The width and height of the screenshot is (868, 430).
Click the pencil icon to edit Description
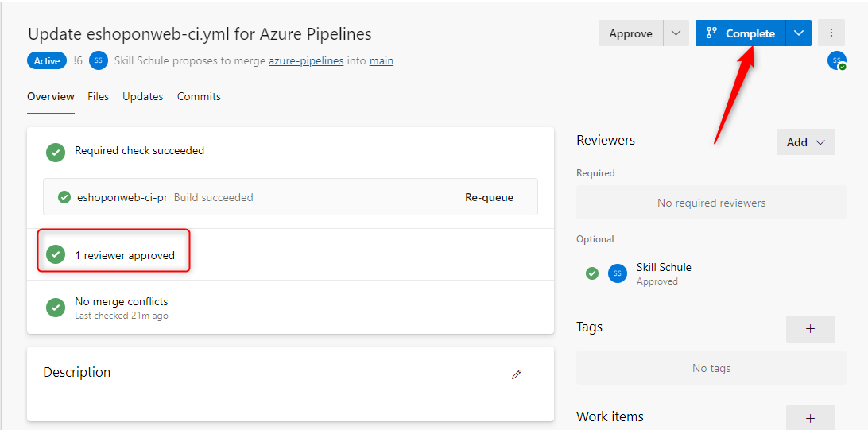click(x=517, y=374)
